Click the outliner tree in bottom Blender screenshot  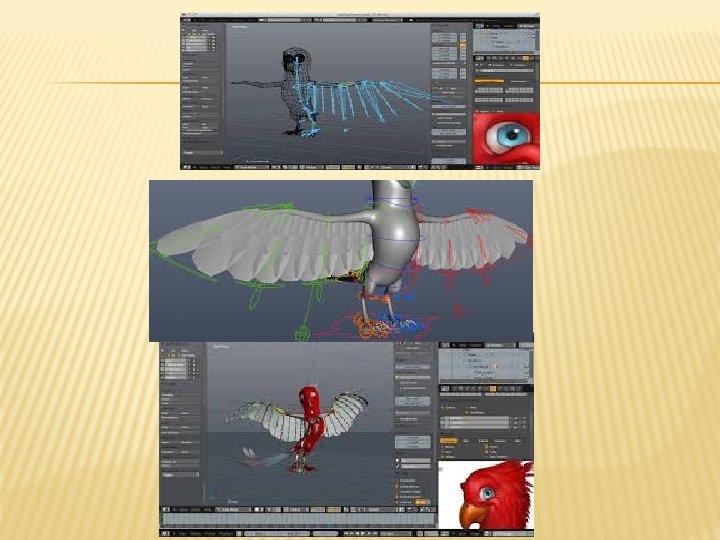(485, 365)
